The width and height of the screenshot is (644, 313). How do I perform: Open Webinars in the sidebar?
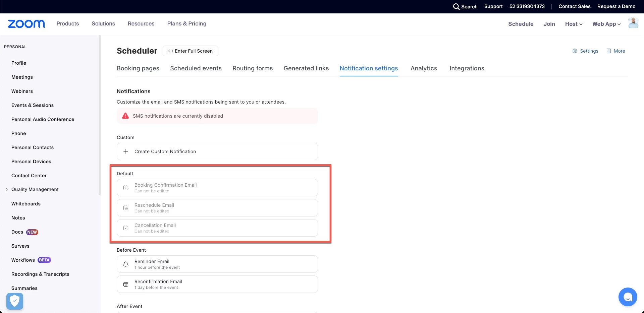pyautogui.click(x=22, y=91)
